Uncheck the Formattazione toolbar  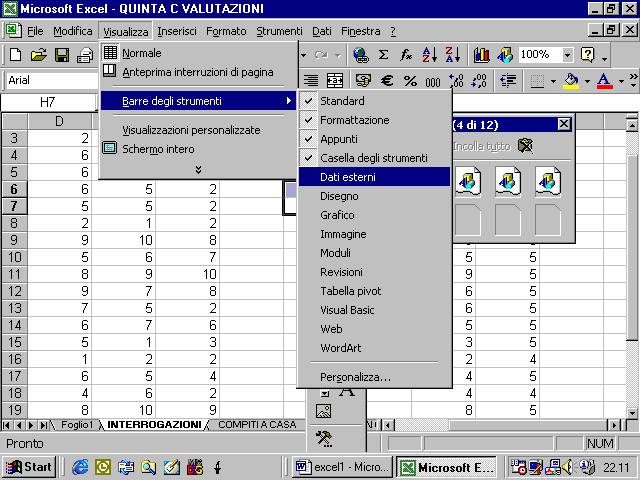[374, 120]
